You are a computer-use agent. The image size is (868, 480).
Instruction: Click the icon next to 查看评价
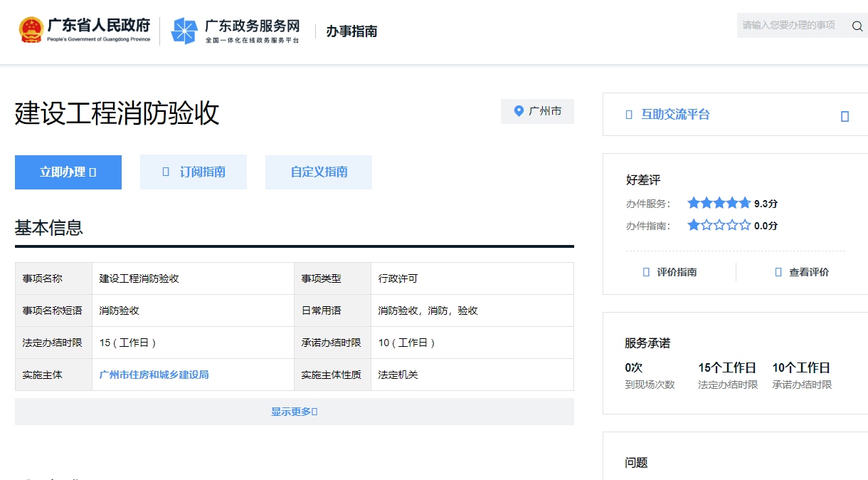pos(778,271)
